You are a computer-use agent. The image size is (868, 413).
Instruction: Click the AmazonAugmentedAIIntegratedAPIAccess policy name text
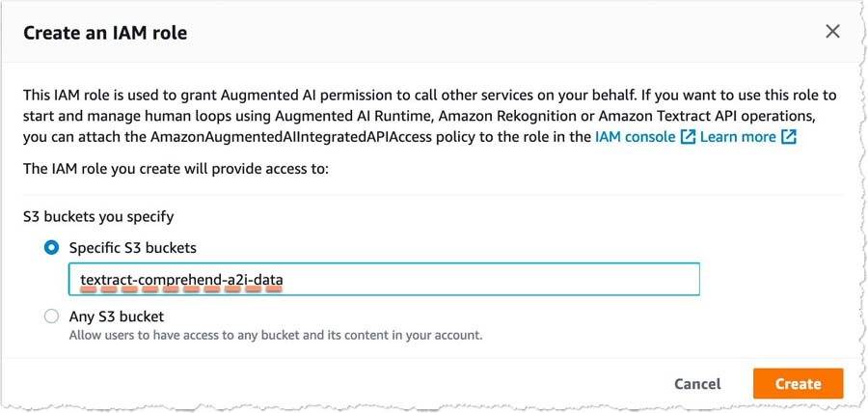click(291, 137)
